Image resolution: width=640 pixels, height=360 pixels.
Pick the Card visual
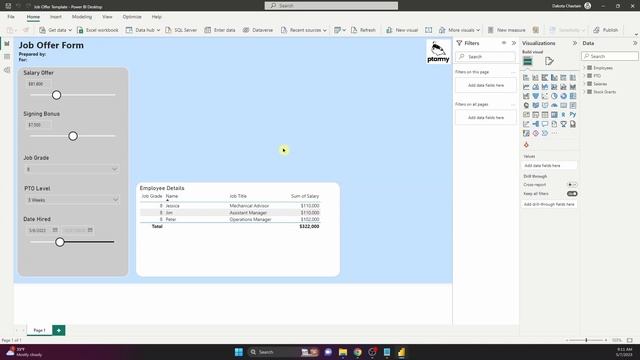pyautogui.click(x=564, y=105)
